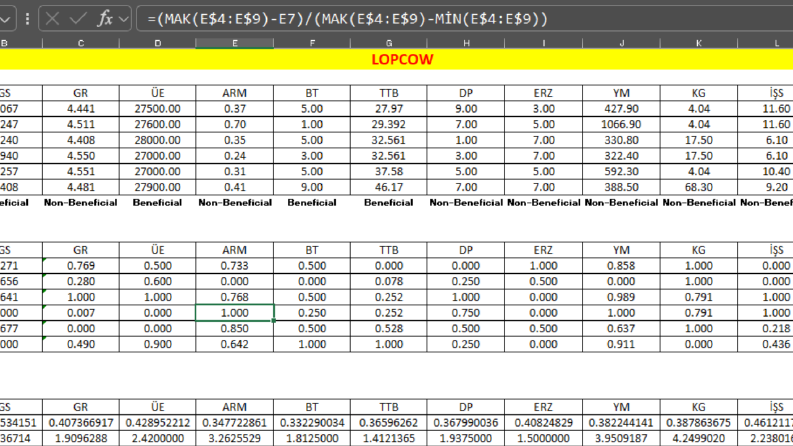Image resolution: width=793 pixels, height=446 pixels.
Task: Select cell with value 1066.90
Action: [x=622, y=124]
